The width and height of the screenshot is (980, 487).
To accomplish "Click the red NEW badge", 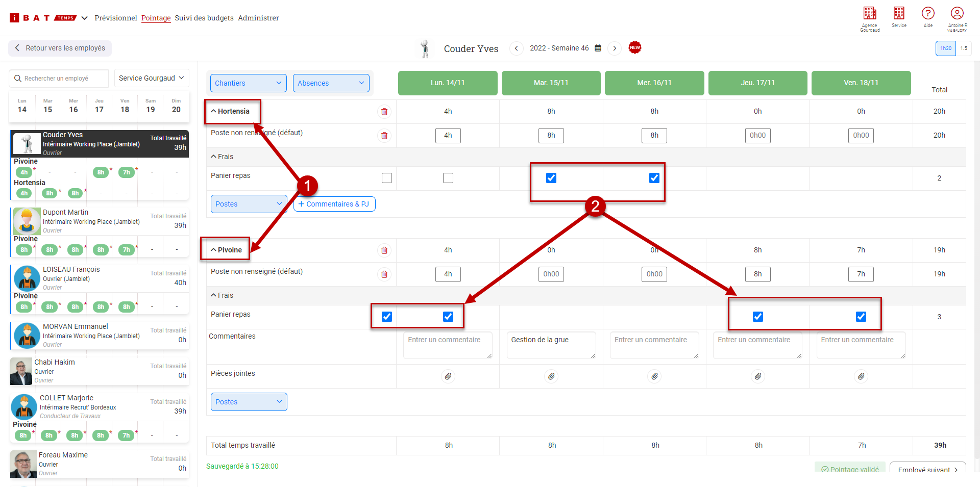I will pyautogui.click(x=634, y=48).
